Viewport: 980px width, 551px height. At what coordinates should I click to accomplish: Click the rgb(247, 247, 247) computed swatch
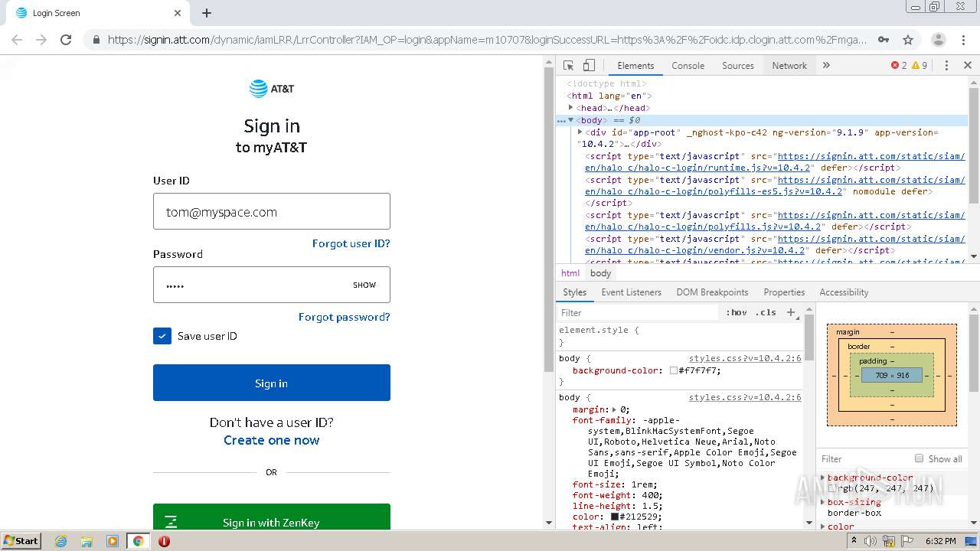(831, 488)
